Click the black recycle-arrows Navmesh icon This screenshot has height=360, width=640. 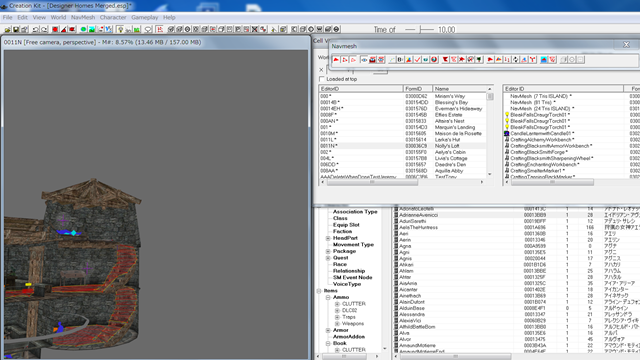click(x=515, y=60)
